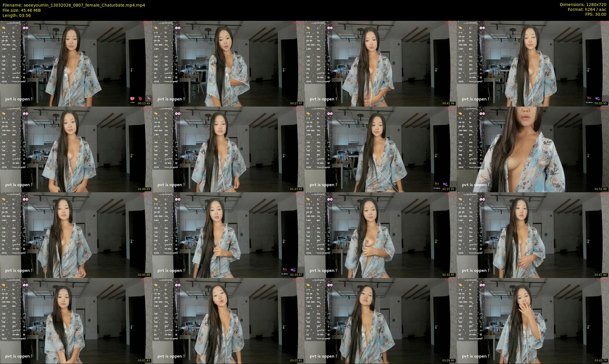The width and height of the screenshot is (609, 364).
Task: Open the thumbnail stamped 00:13.99
Action: point(76,64)
